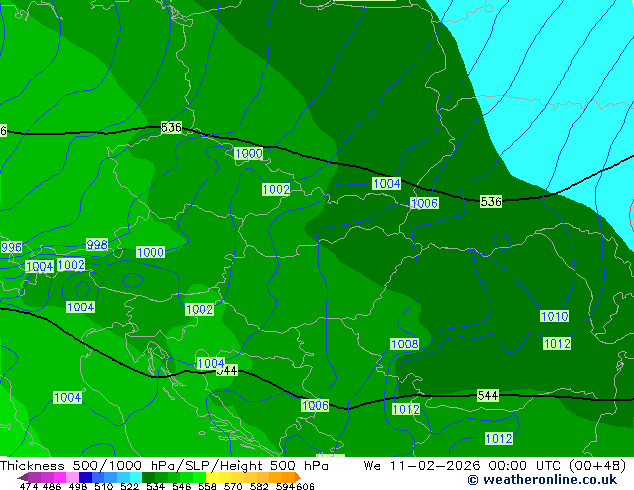Screen dimensions: 634x490
Task: Click the light pink swatch in the legend
Action: [x=72, y=477]
